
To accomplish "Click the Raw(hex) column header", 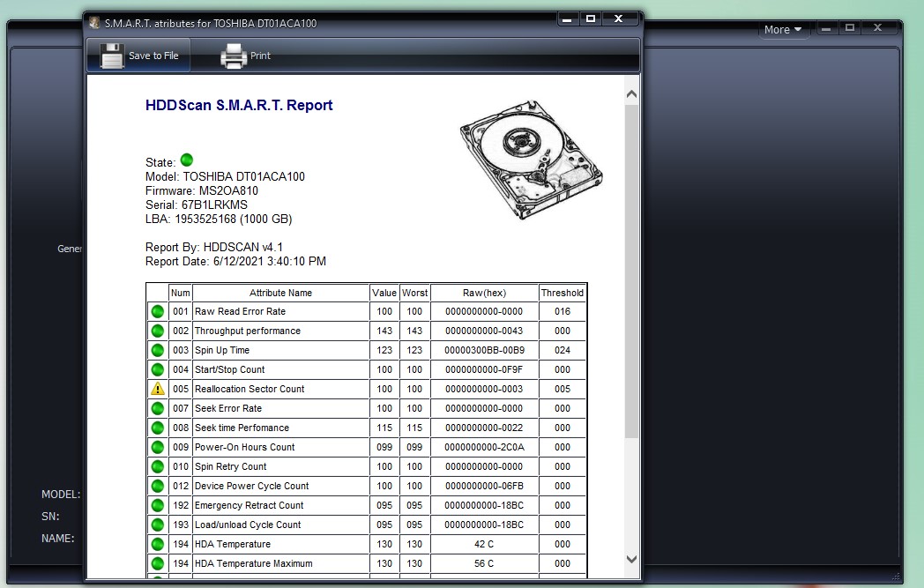I will [x=484, y=293].
